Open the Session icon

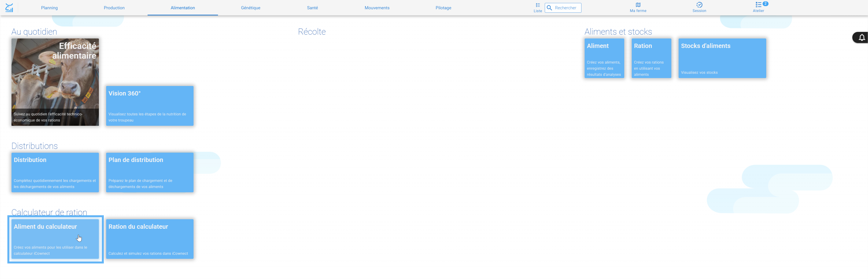tap(699, 5)
